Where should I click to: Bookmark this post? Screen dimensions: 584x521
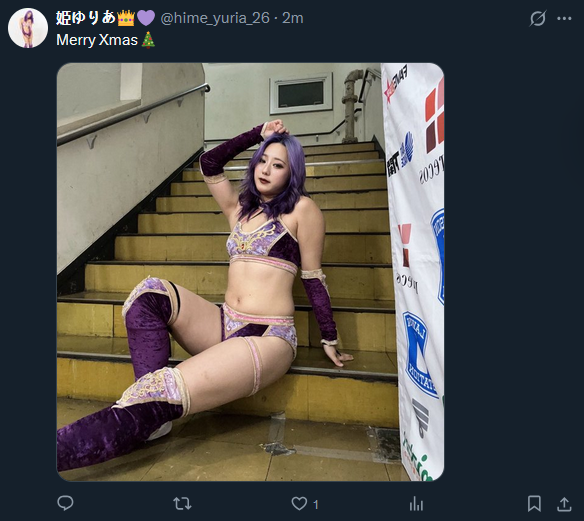[x=534, y=504]
